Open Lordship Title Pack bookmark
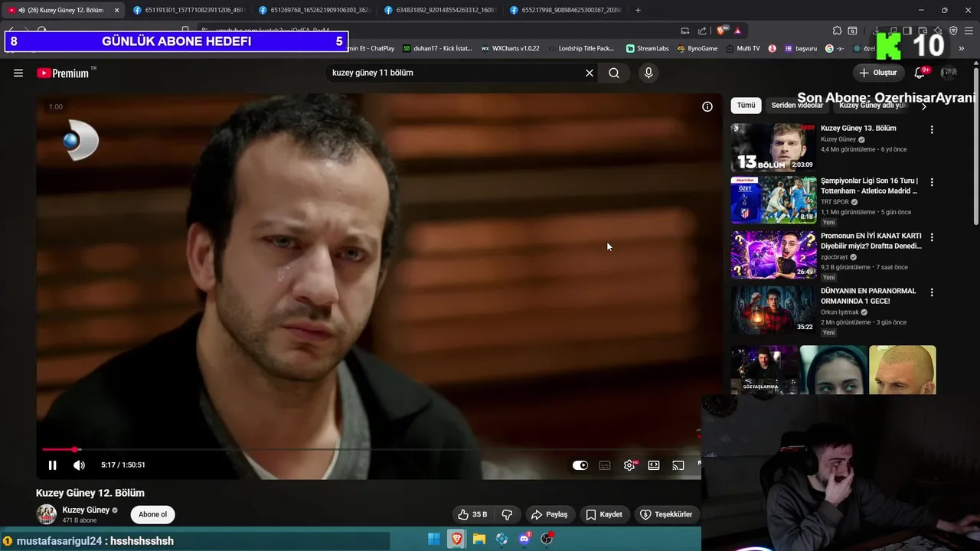 [x=580, y=48]
